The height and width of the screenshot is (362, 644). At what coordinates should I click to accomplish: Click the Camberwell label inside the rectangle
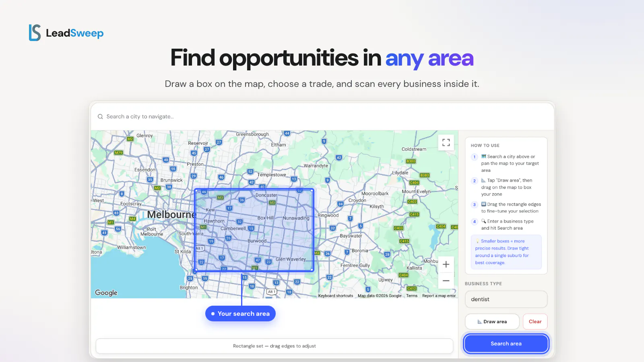click(233, 228)
